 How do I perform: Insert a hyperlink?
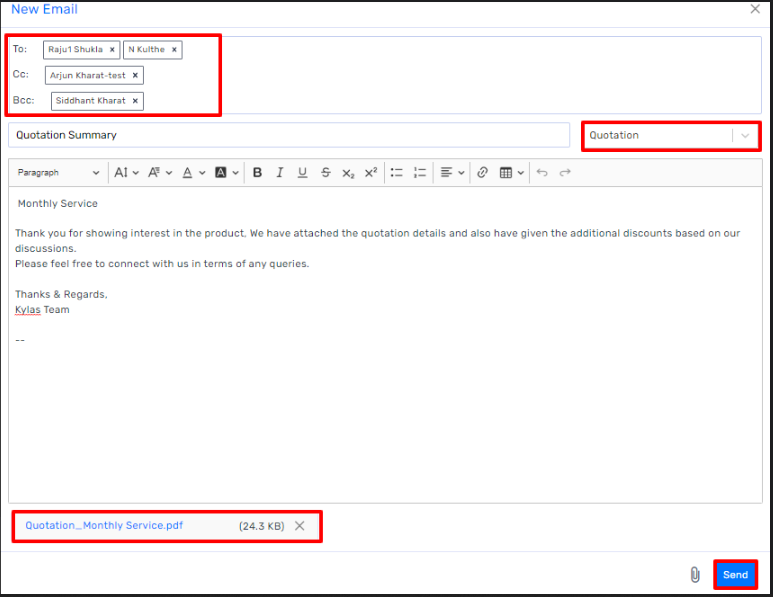click(x=482, y=173)
